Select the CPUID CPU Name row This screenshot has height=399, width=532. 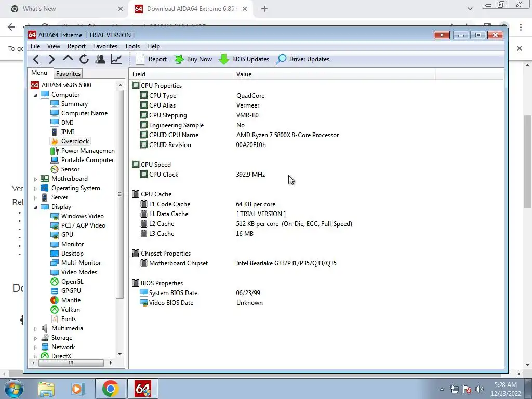pyautogui.click(x=239, y=135)
